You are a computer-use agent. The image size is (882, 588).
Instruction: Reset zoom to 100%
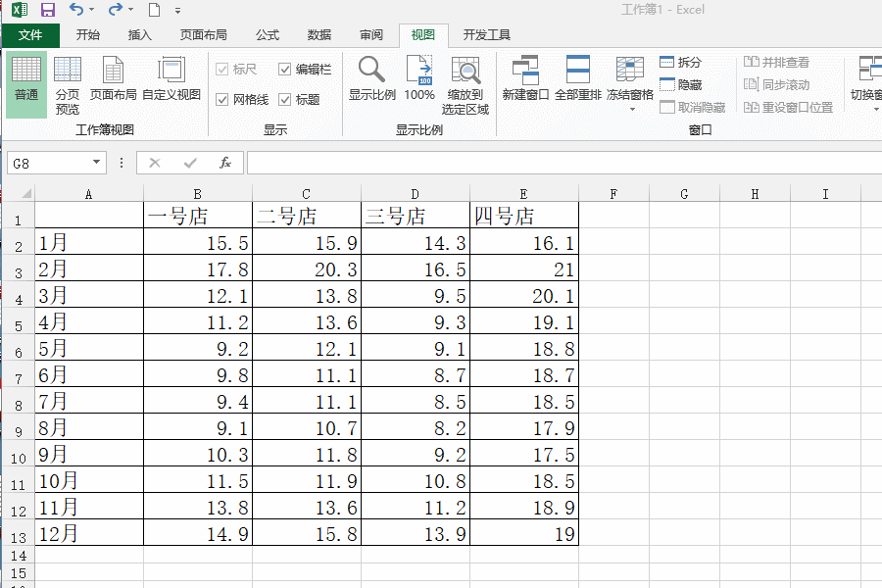coord(419,78)
